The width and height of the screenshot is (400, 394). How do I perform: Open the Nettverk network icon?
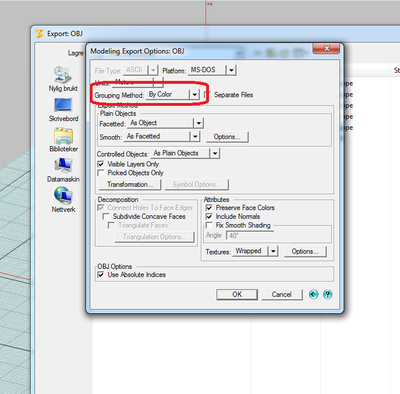click(x=63, y=195)
